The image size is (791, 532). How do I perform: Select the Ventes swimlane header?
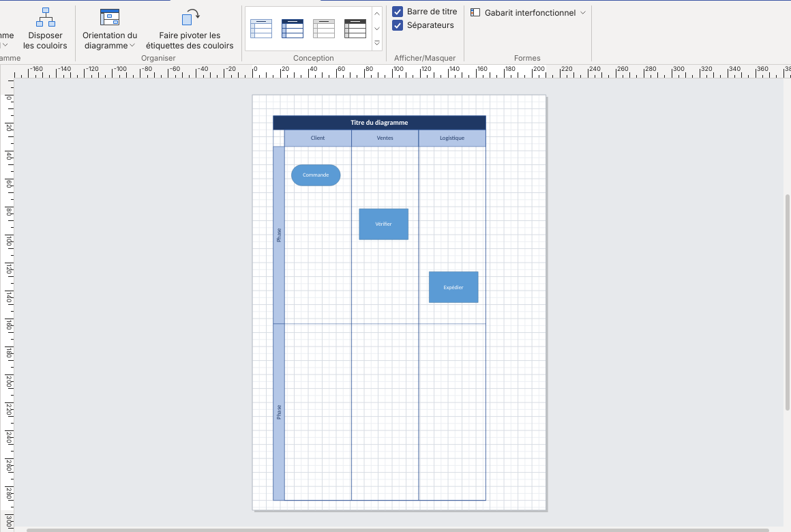385,138
